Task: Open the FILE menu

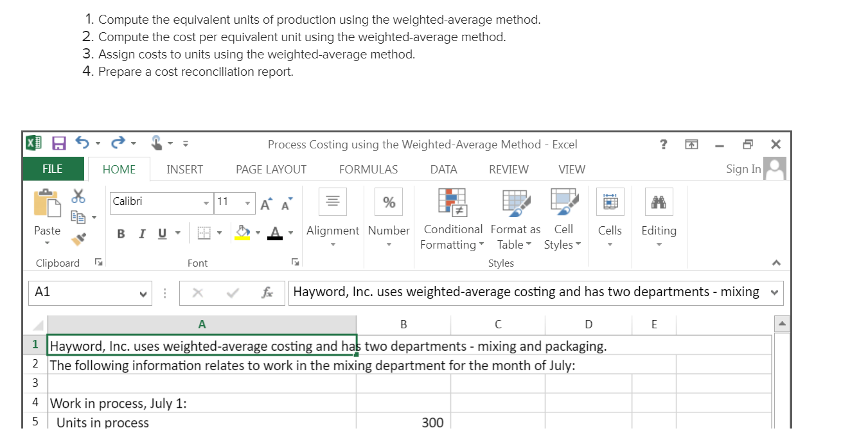Action: tap(53, 169)
